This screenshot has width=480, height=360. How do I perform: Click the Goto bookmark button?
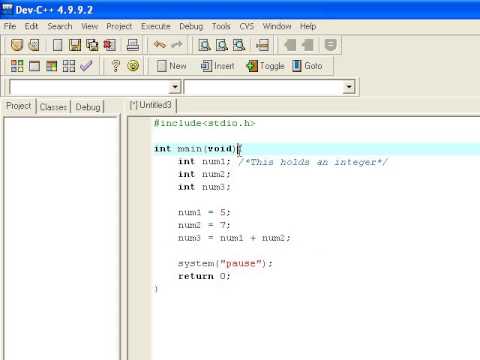click(307, 66)
